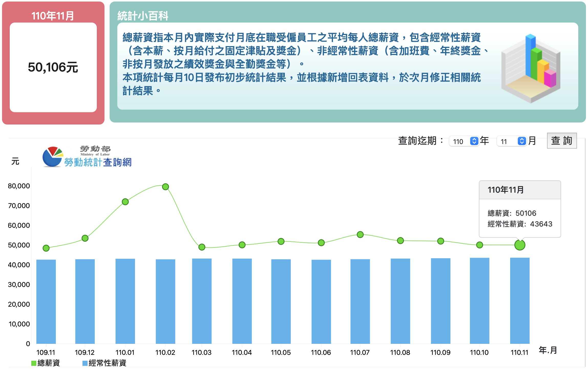Click the 年.月 axis title
The width and height of the screenshot is (588, 372).
(x=548, y=350)
